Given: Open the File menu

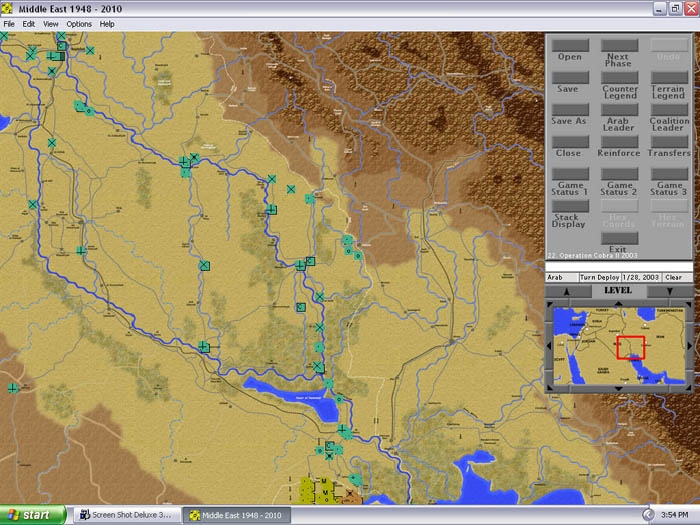Looking at the screenshot, I should tap(9, 24).
